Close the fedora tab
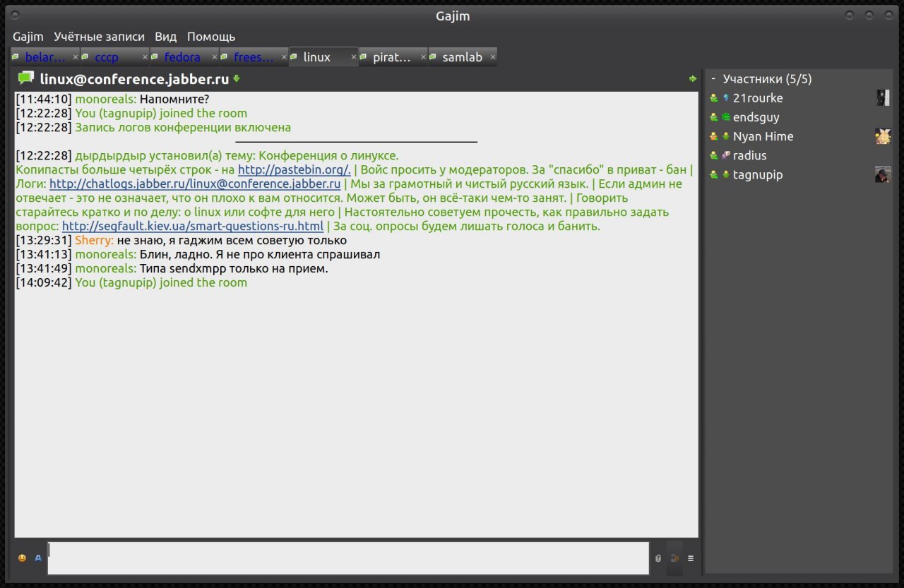This screenshot has height=588, width=904. (215, 57)
